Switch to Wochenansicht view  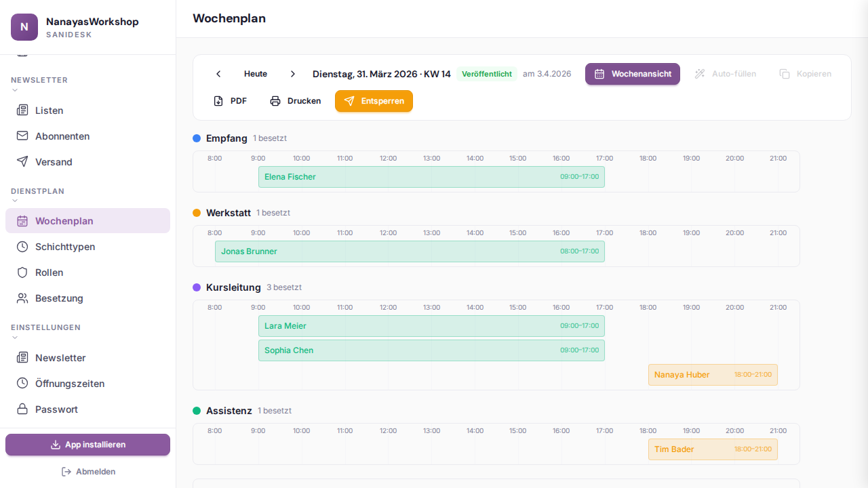pos(632,74)
